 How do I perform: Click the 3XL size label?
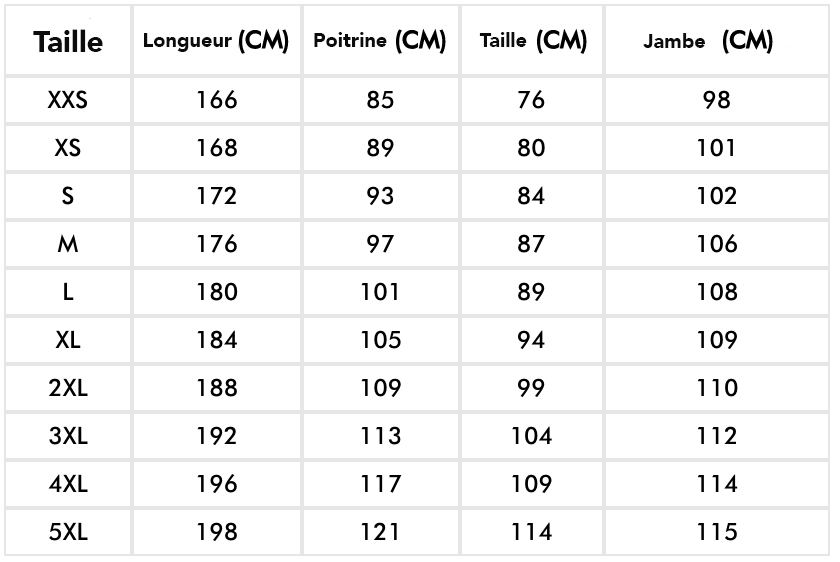pos(68,436)
